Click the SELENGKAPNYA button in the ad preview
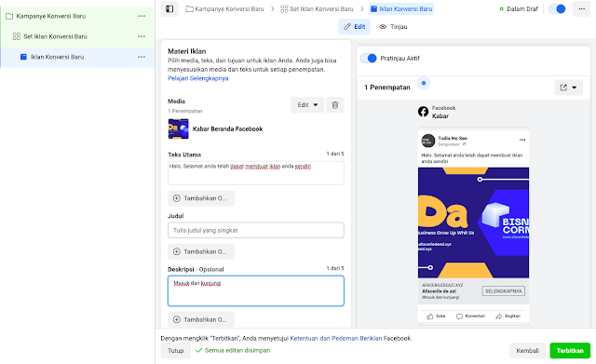 [x=503, y=291]
